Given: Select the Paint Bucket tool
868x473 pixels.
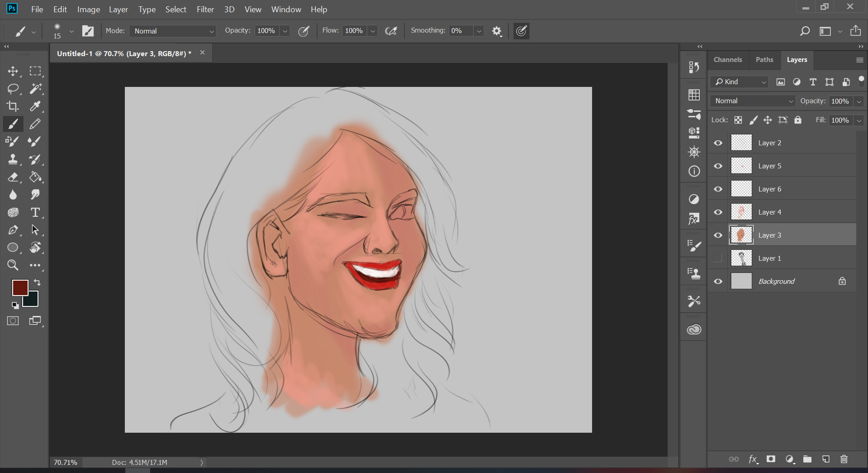Looking at the screenshot, I should tap(35, 177).
